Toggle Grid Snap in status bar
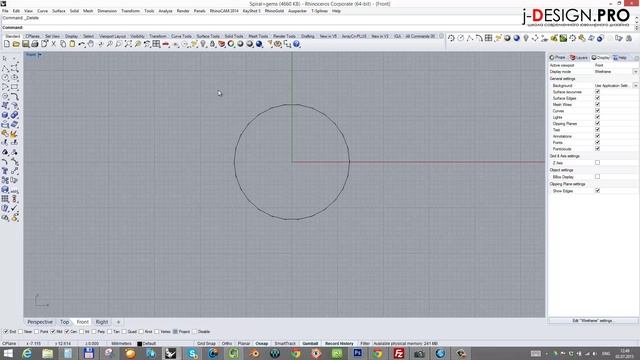The image size is (640, 360). (206, 344)
